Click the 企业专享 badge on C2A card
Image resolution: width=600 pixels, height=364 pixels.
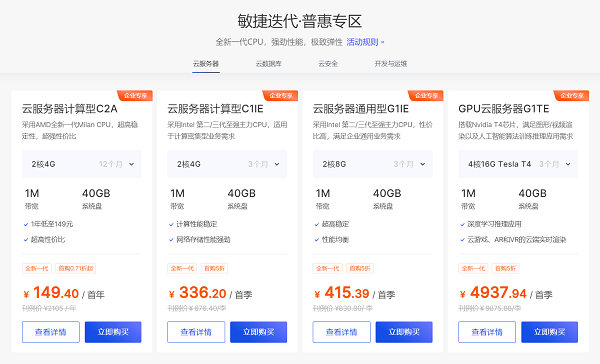pos(135,95)
